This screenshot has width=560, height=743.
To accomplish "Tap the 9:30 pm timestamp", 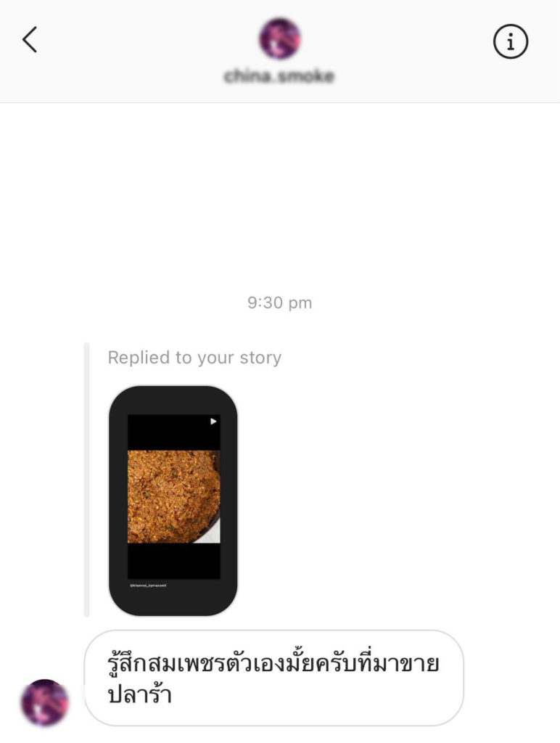I will click(279, 303).
